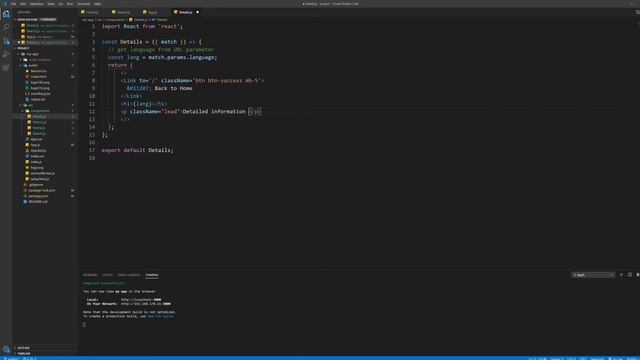The height and width of the screenshot is (360, 640).
Task: Switch to the Output panel tab
Action: click(x=107, y=275)
